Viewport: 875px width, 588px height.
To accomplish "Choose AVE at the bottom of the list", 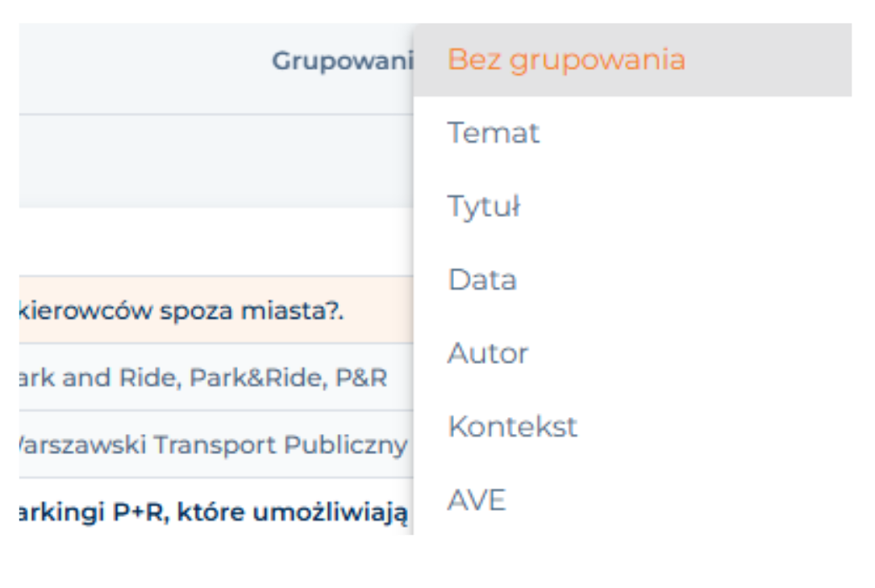I will pyautogui.click(x=477, y=500).
